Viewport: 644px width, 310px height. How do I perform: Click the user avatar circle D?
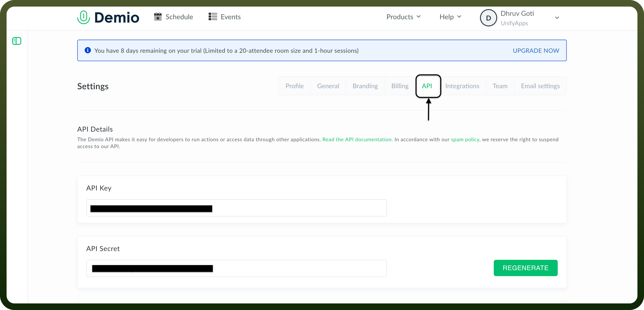488,18
